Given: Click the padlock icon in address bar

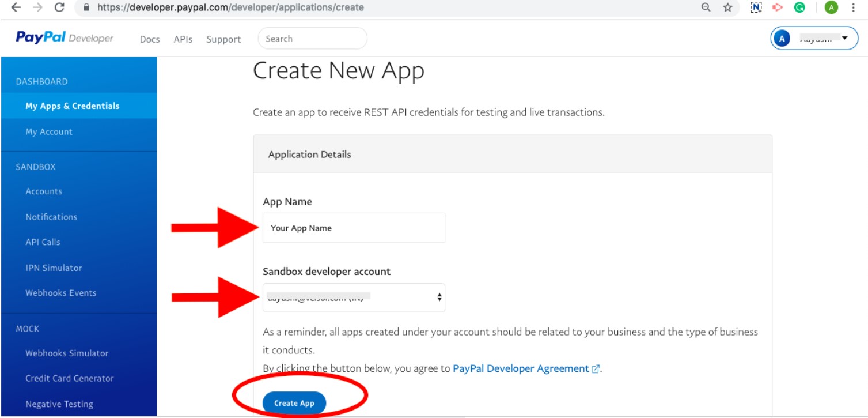Looking at the screenshot, I should (x=87, y=8).
